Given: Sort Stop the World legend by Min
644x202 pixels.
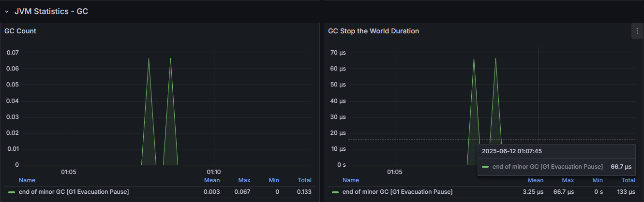Looking at the screenshot, I should tap(598, 180).
